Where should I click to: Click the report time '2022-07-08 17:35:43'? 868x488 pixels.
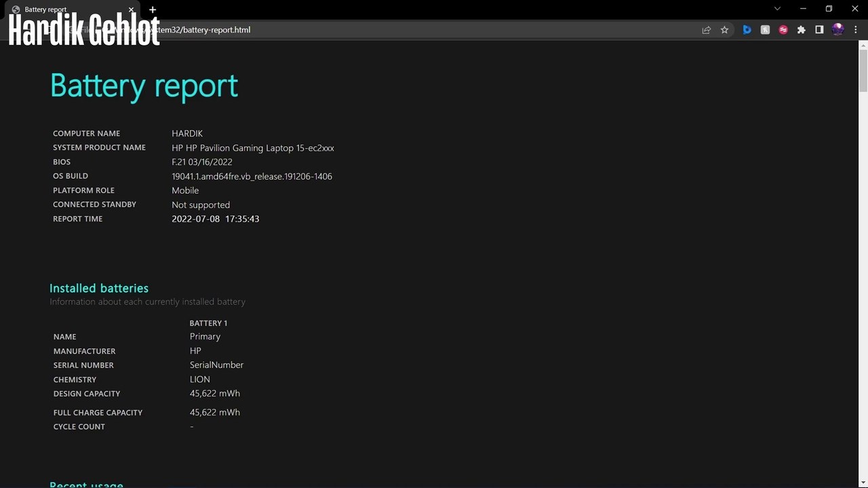coord(216,219)
